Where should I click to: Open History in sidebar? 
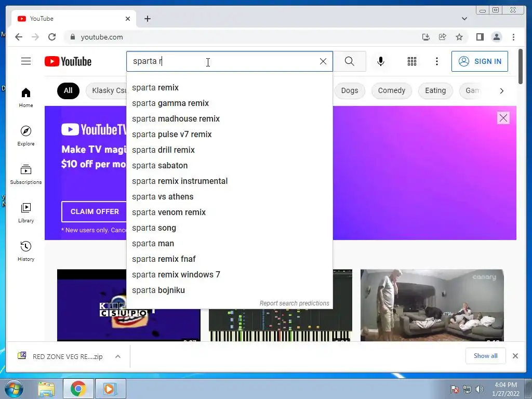[26, 251]
